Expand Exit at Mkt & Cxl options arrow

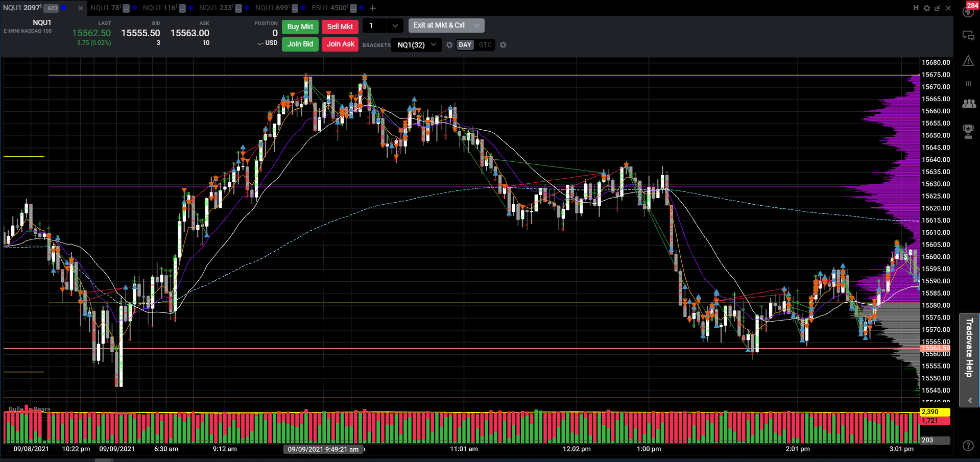click(x=476, y=25)
